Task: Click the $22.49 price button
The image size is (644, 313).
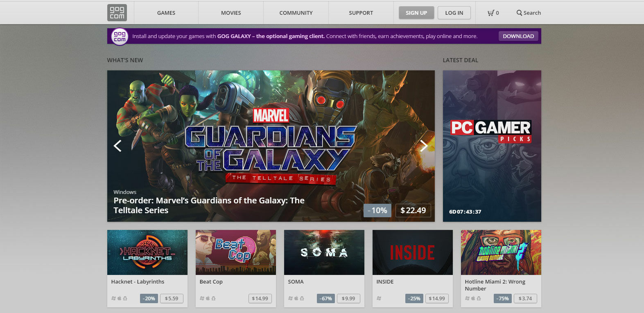Action: tap(413, 210)
